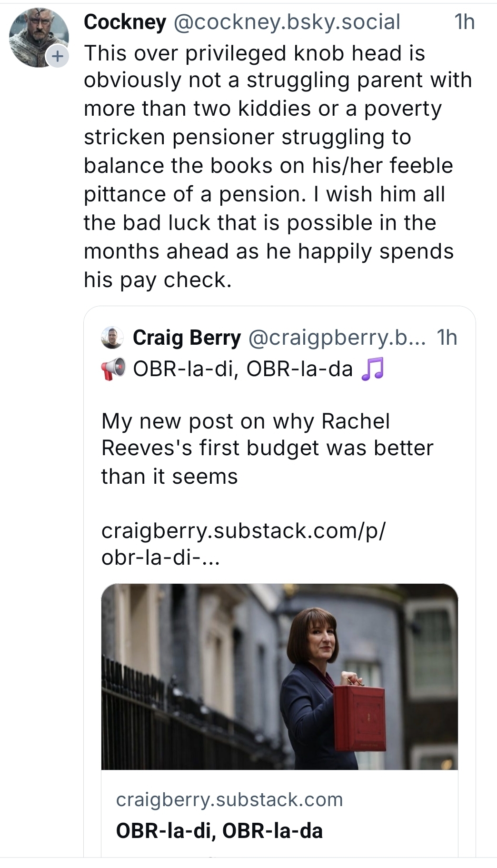Click the quoted post's 1h timestamp
Image resolution: width=497 pixels, height=868 pixels.
pyautogui.click(x=447, y=338)
